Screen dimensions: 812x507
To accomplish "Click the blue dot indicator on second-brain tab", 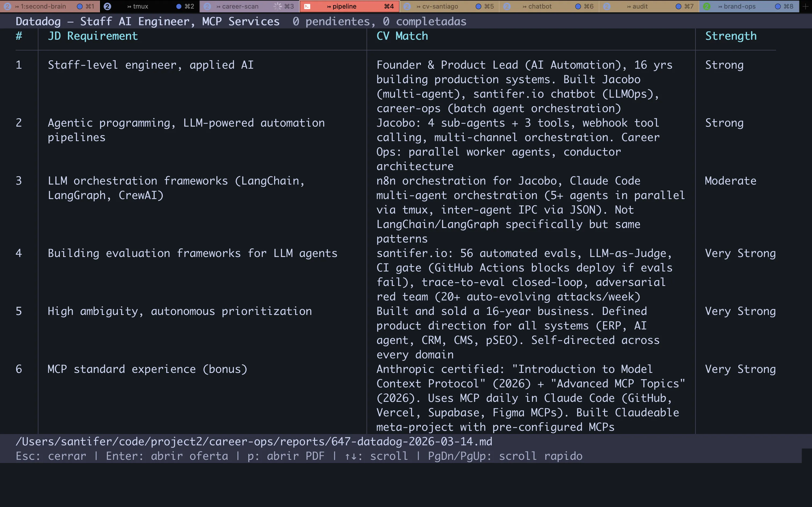I will coord(79,6).
